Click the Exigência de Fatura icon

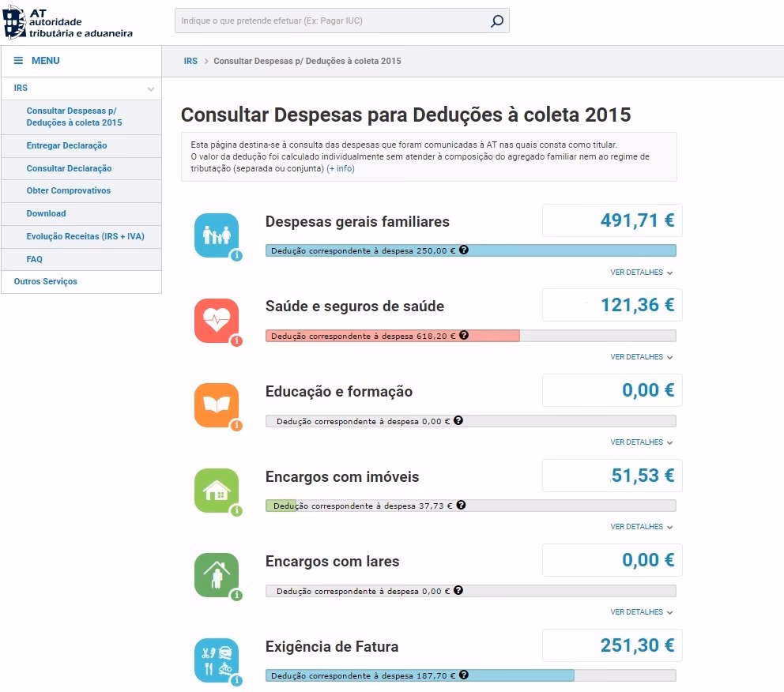[x=216, y=660]
